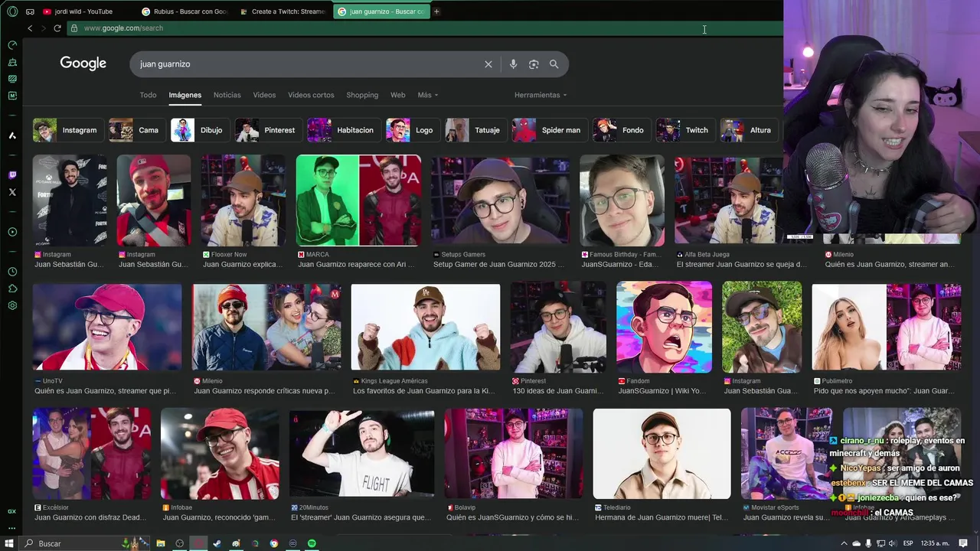Open Windows Start menu
This screenshot has width=980, height=551.
coord(8,543)
